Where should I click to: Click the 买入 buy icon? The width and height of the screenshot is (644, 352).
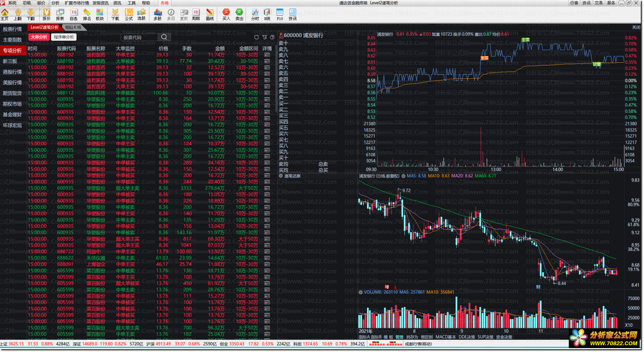tap(226, 15)
